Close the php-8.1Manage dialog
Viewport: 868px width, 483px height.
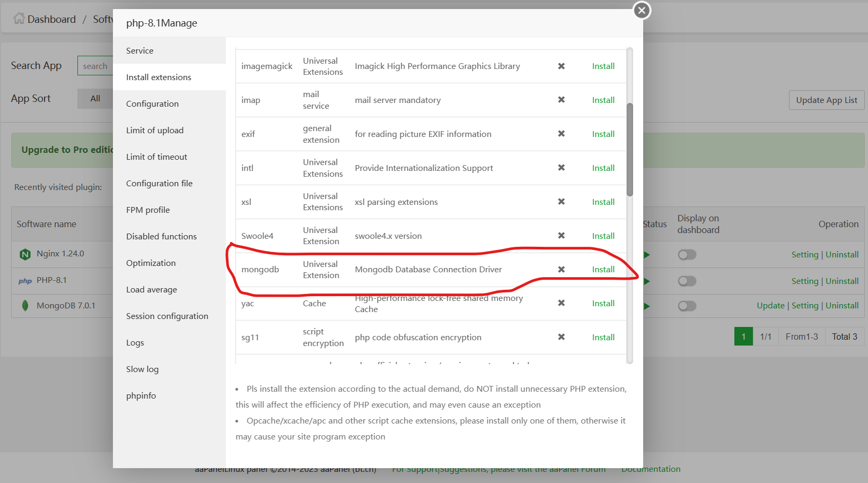[x=642, y=10]
